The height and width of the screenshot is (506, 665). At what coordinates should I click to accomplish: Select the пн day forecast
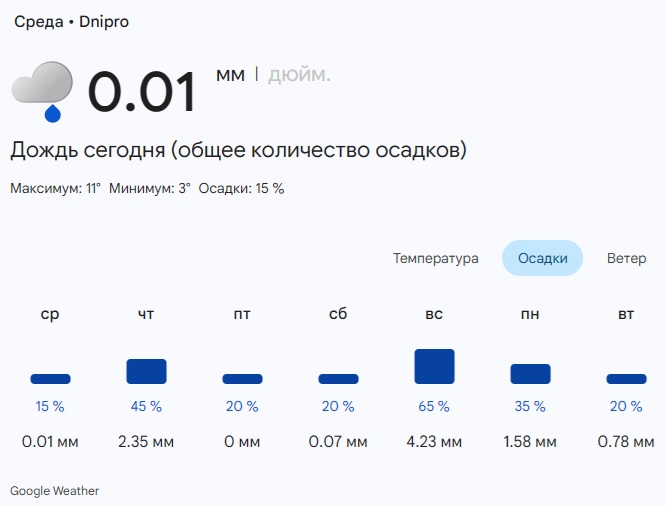pos(530,315)
